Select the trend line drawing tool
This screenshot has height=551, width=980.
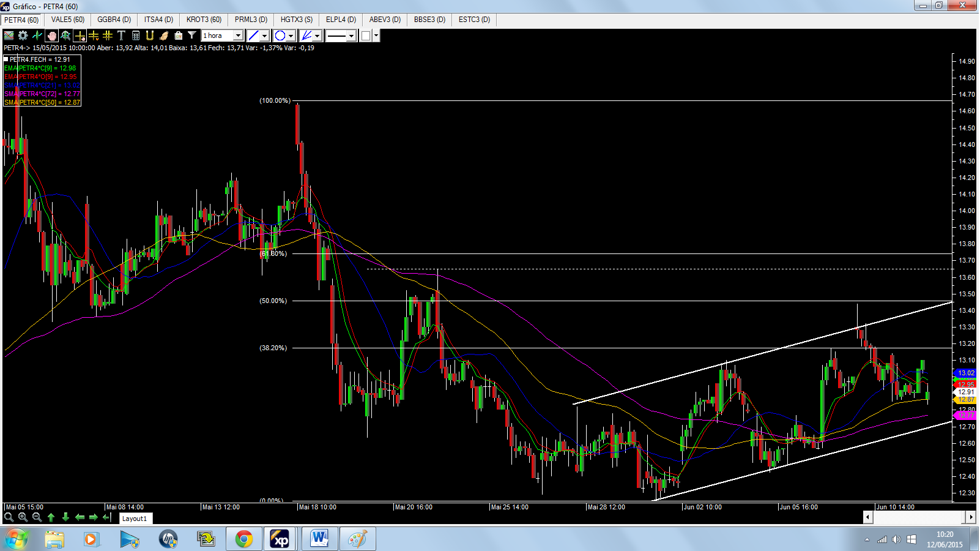(253, 36)
